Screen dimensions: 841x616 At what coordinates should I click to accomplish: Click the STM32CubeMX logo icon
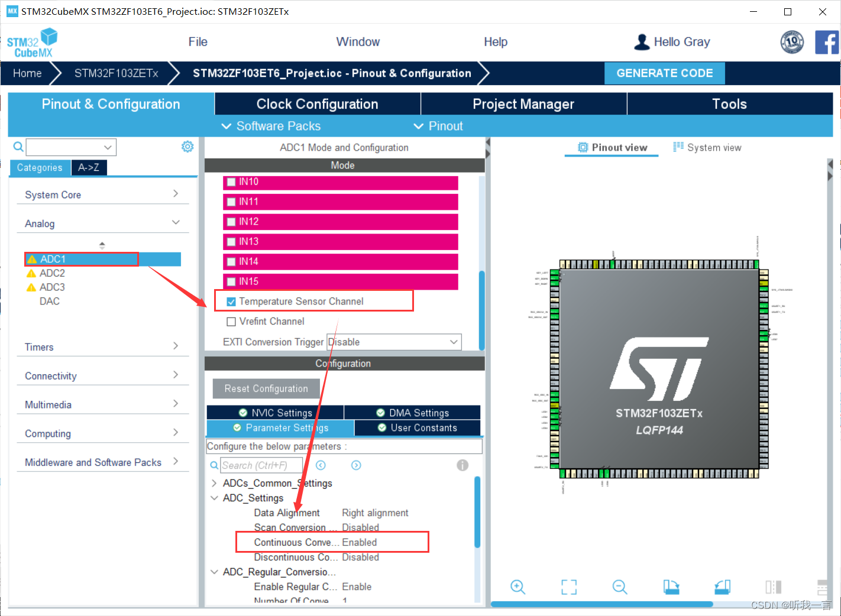[32, 43]
